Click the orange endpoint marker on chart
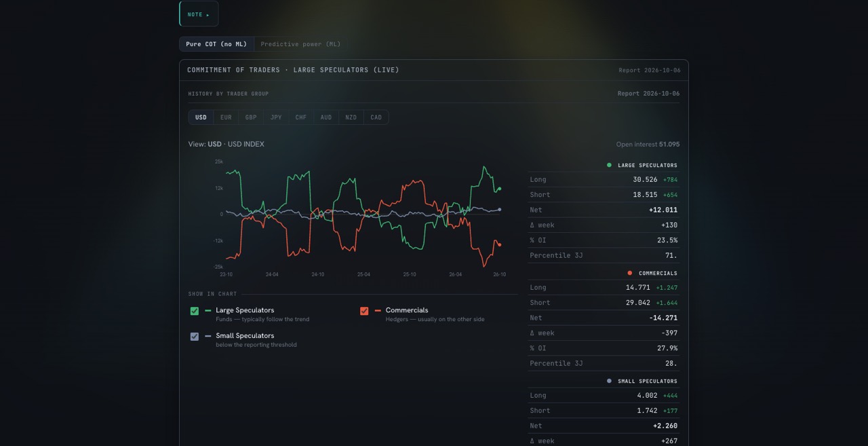868x446 pixels. 500,244
